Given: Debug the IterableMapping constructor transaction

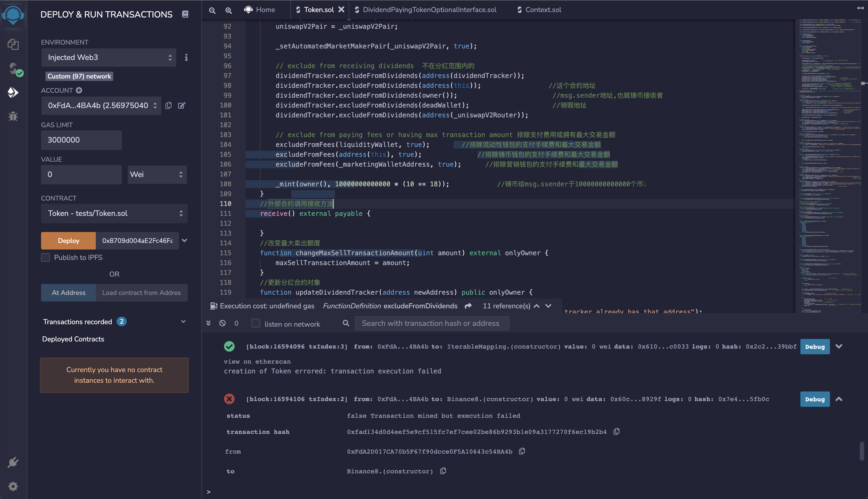Looking at the screenshot, I should tap(815, 347).
